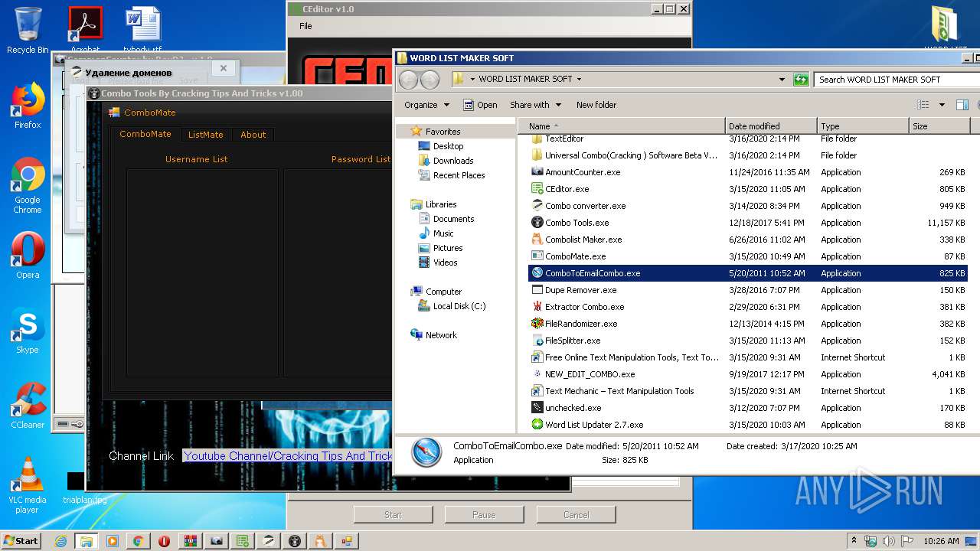980x551 pixels.
Task: Click the Opera icon in the taskbar
Action: [165, 541]
